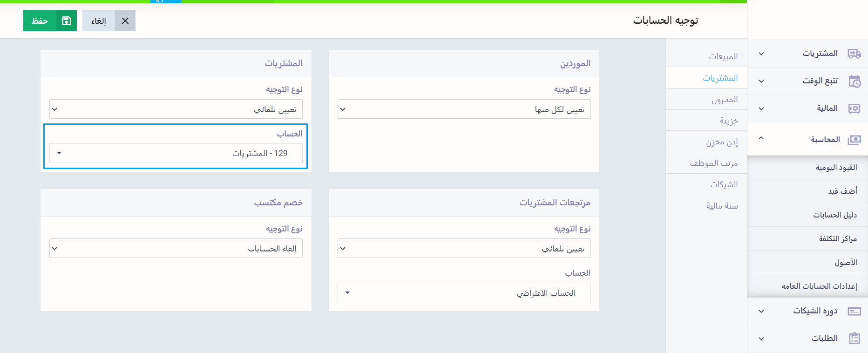868x353 pixels.
Task: Open purchase returns default account dropdown
Action: pyautogui.click(x=464, y=293)
